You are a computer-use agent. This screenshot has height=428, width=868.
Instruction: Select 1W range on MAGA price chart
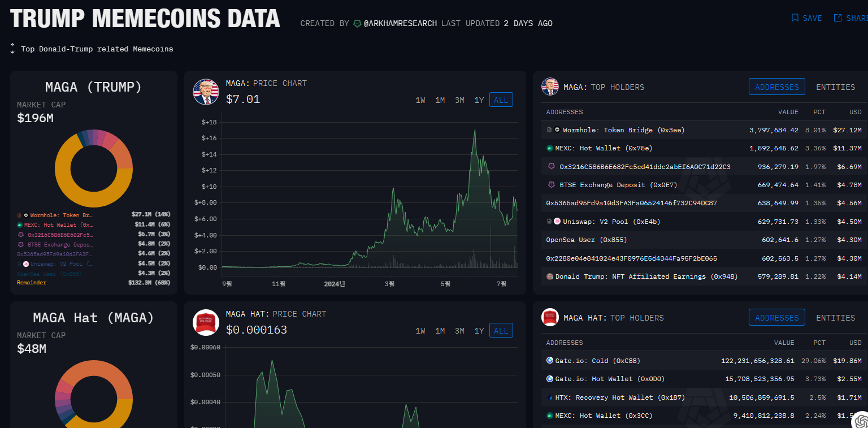420,100
